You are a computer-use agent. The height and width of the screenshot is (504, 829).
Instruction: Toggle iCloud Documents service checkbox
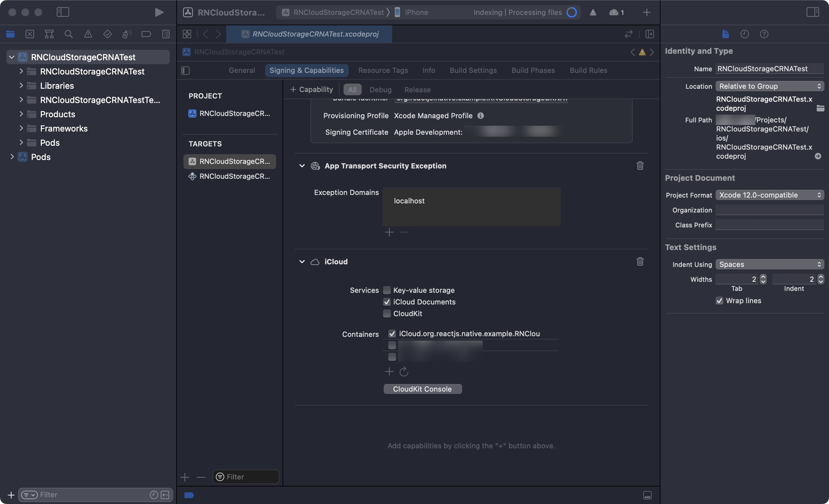(386, 302)
